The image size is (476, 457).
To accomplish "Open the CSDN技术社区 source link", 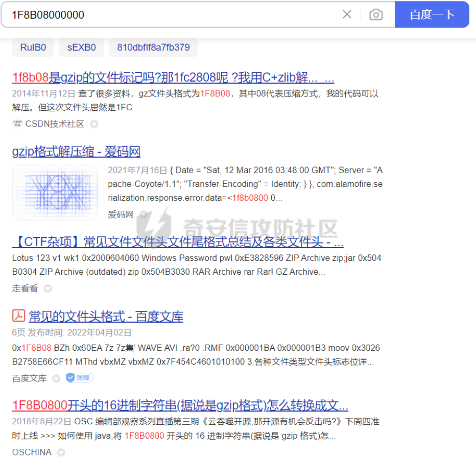I will point(55,124).
